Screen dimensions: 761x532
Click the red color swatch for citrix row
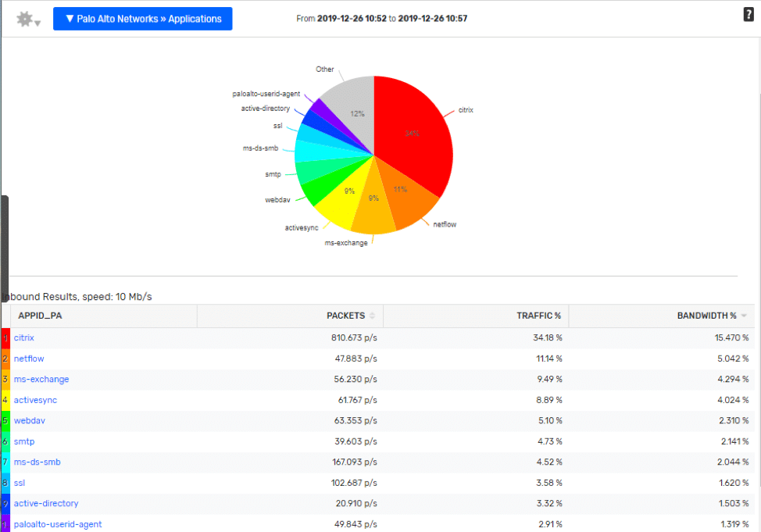coord(5,337)
